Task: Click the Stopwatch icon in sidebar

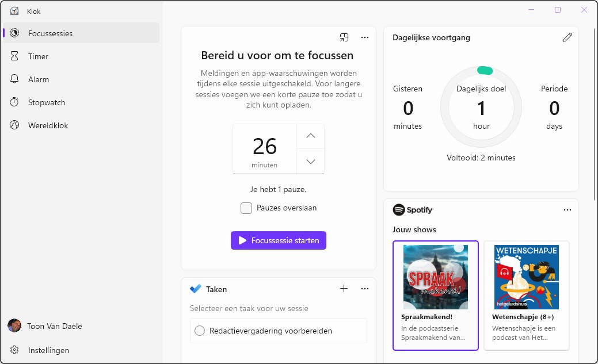Action: tap(14, 102)
